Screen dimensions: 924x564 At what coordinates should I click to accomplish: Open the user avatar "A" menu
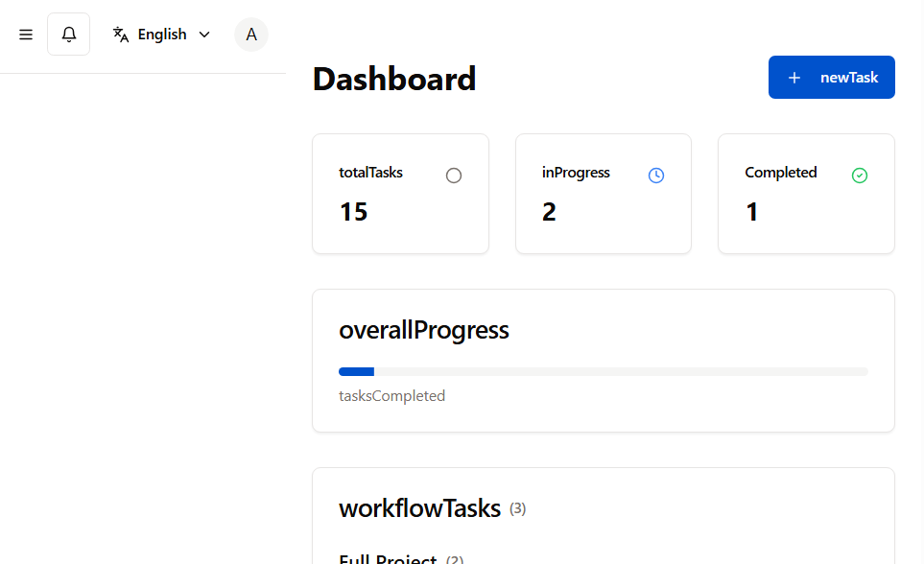pos(251,35)
